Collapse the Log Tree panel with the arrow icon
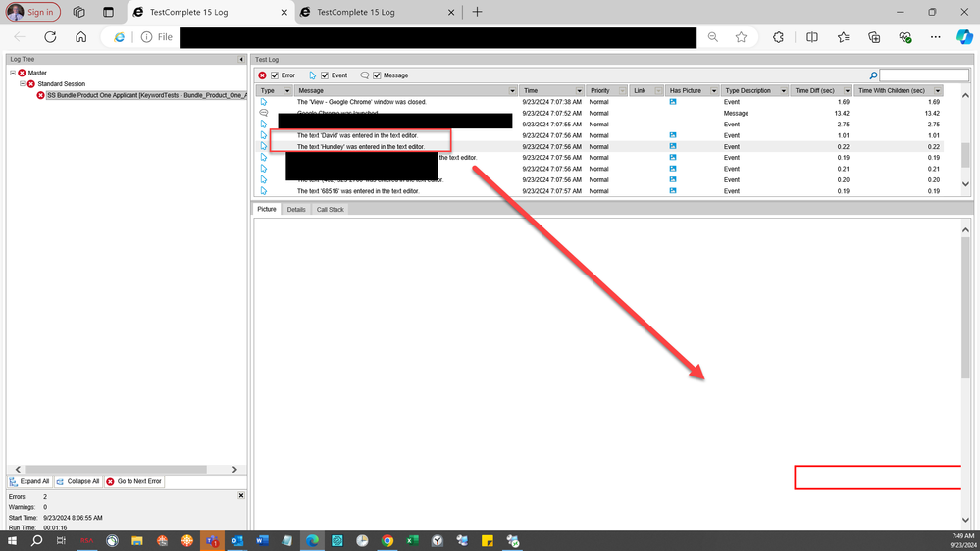 [241, 60]
